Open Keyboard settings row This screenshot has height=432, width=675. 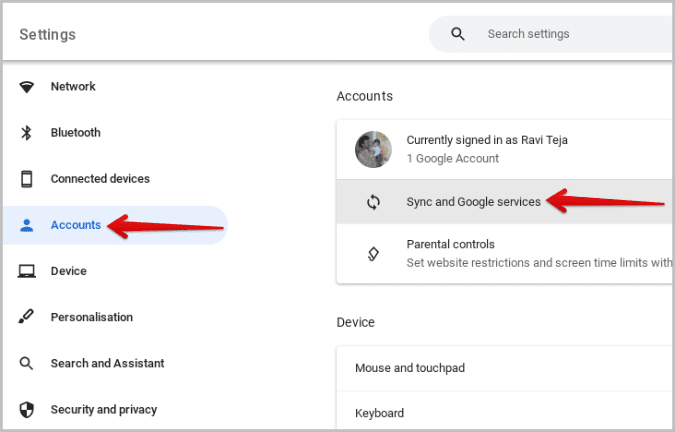(x=505, y=413)
